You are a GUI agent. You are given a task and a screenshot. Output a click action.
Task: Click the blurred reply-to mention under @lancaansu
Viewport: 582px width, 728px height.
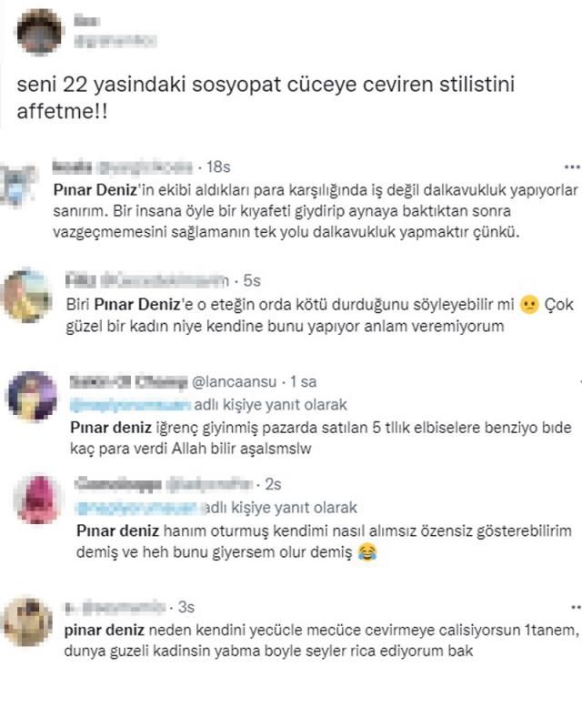[x=130, y=405]
